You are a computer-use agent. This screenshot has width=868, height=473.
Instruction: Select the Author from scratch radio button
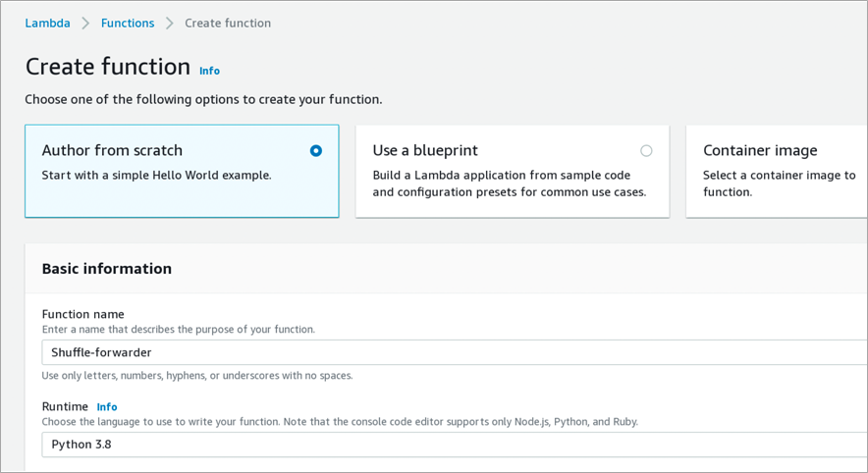pos(315,150)
